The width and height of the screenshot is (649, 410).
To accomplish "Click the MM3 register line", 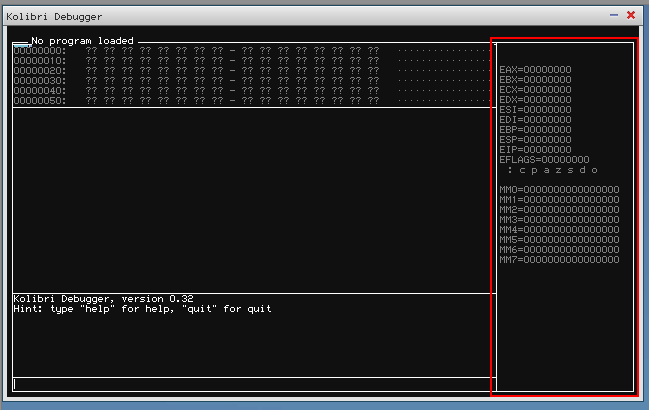I will coord(559,220).
